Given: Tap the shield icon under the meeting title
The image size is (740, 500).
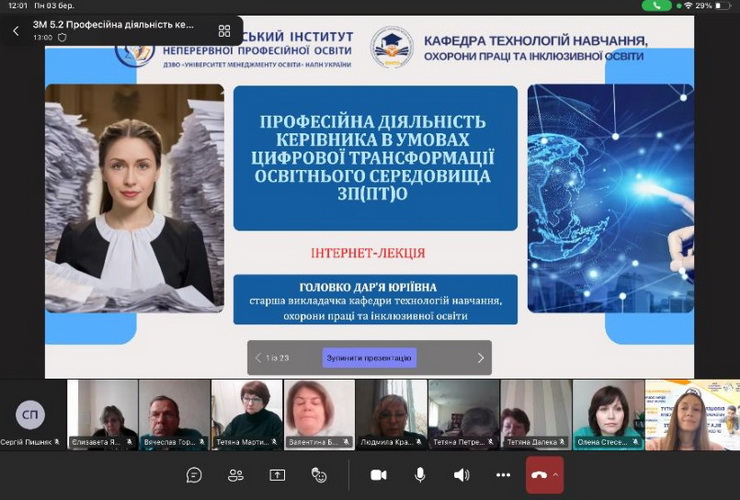Looking at the screenshot, I should [x=62, y=38].
